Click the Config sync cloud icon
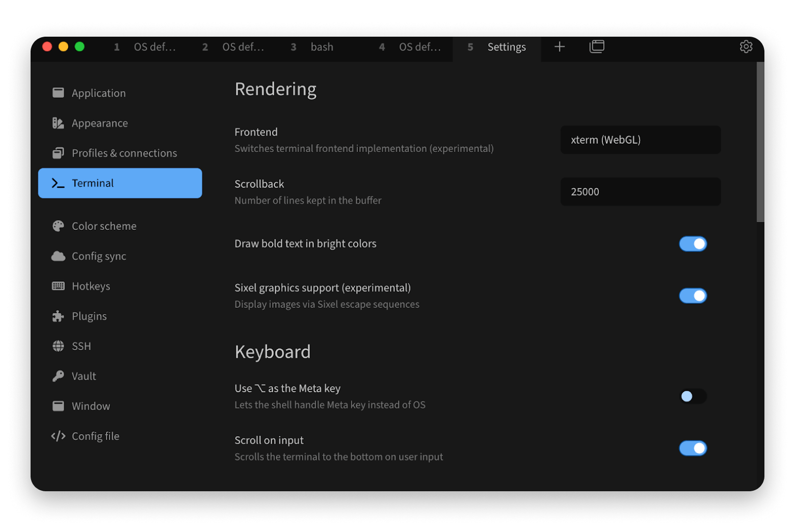 (58, 256)
